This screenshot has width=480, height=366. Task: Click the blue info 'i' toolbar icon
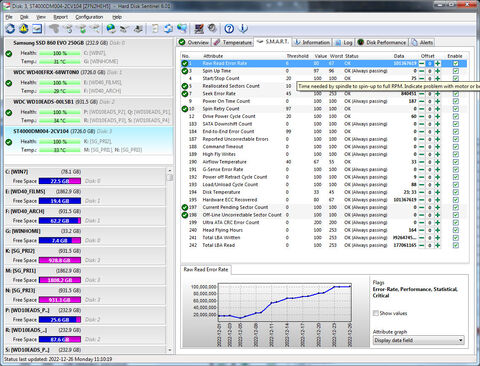point(243,29)
